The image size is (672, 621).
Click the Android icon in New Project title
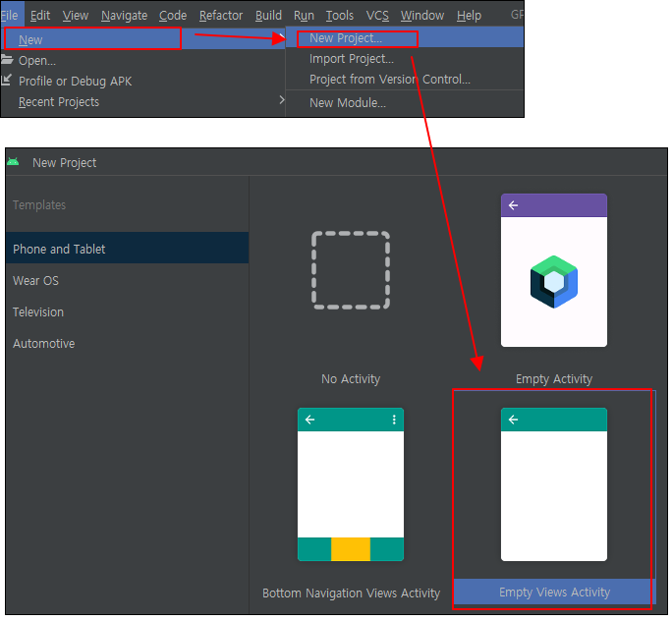(x=13, y=161)
